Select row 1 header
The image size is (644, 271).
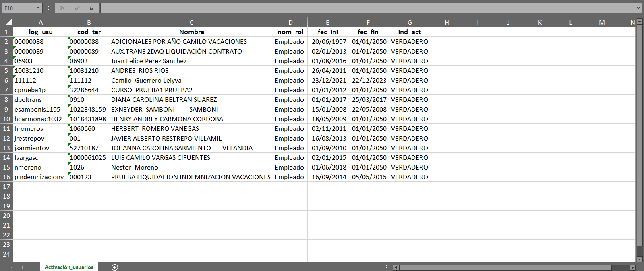coord(6,32)
